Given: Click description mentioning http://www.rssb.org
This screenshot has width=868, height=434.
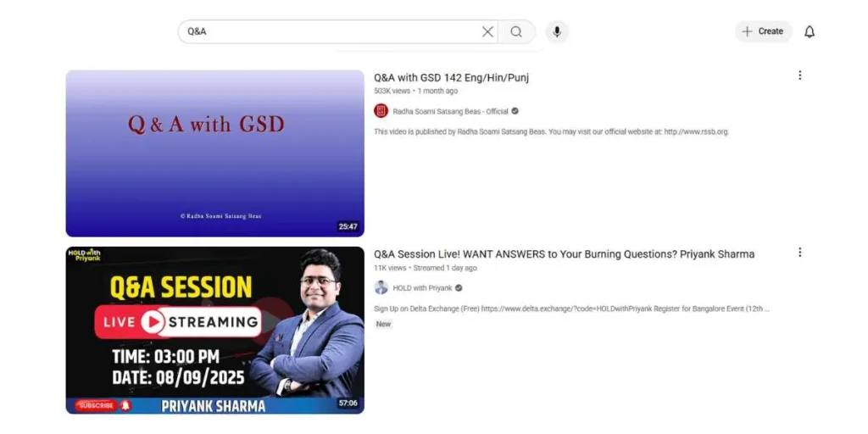Looking at the screenshot, I should point(551,132).
